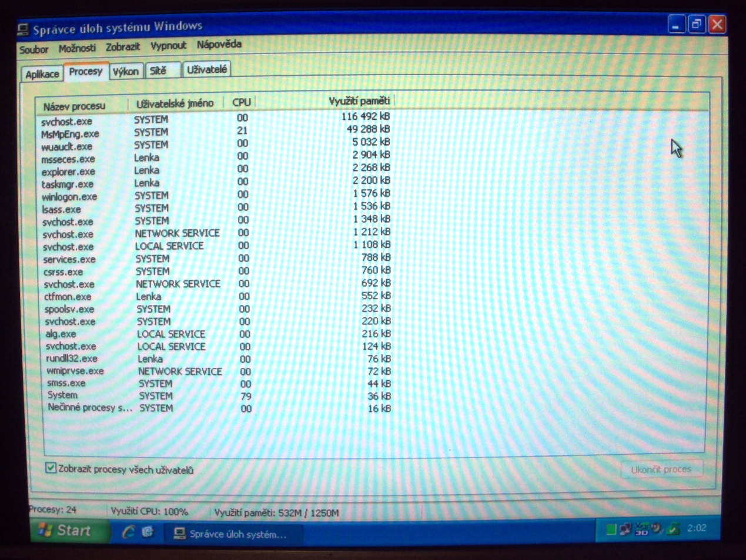
Task: Click the Task Manager title bar icon
Action: pyautogui.click(x=24, y=29)
